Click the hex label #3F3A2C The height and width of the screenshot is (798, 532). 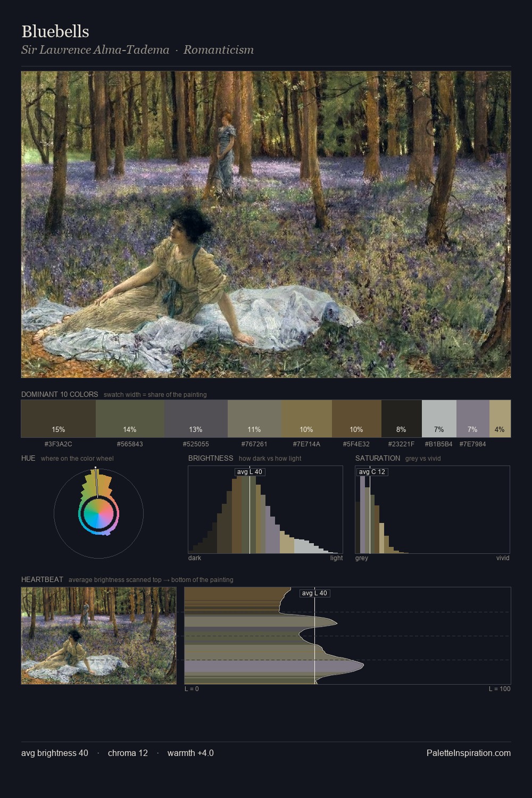click(59, 444)
